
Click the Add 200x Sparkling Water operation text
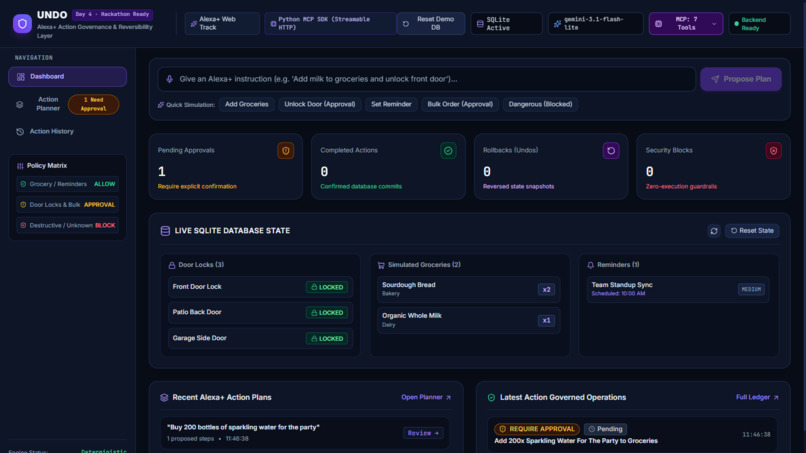[x=576, y=441]
